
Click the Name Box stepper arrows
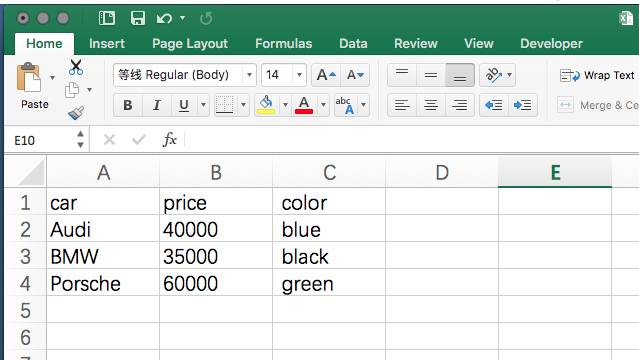80,139
